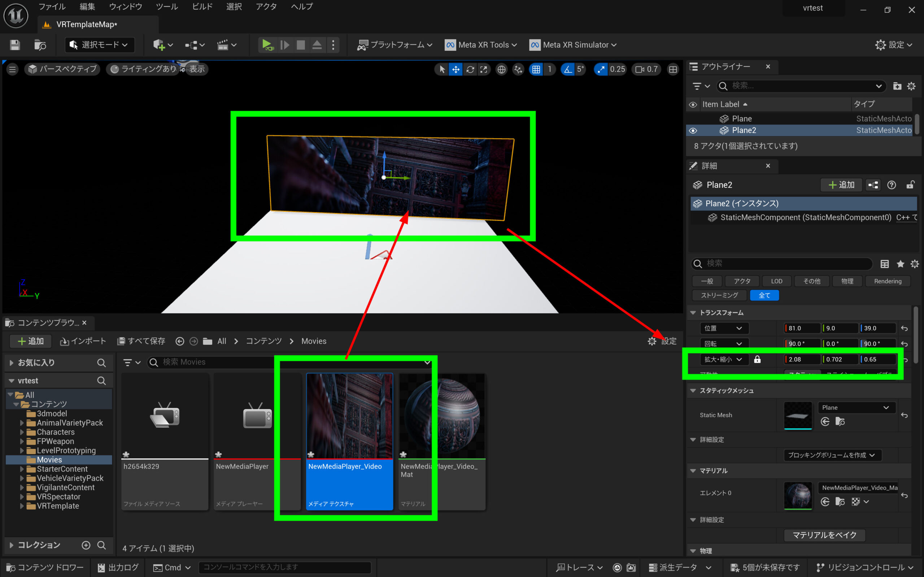Click the material Element 0 thumbnail
Image resolution: width=924 pixels, height=577 pixels.
point(798,495)
